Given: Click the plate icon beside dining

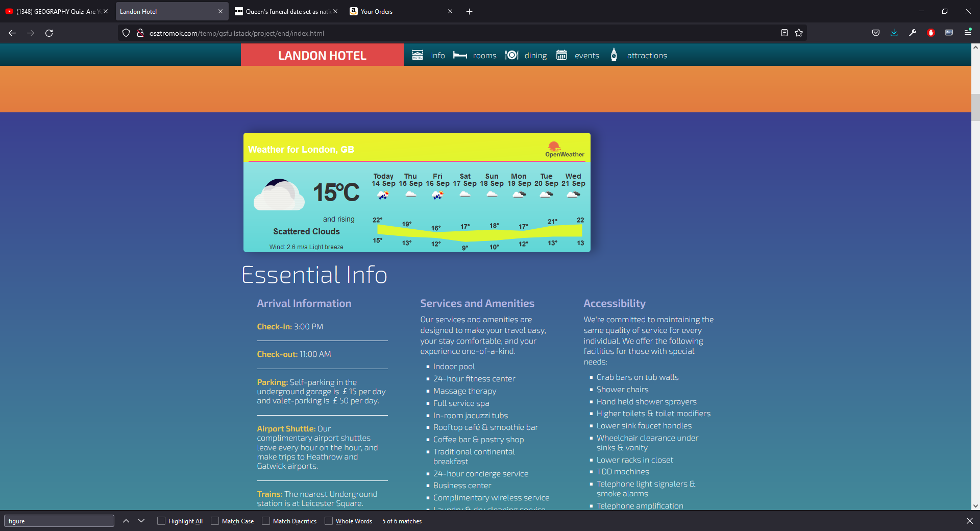Looking at the screenshot, I should [x=511, y=55].
